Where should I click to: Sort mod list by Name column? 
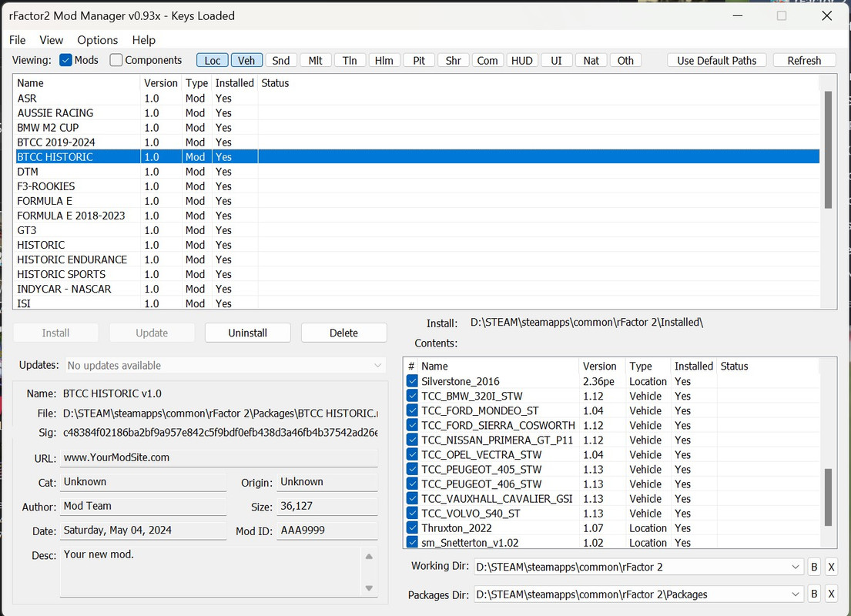(x=77, y=83)
